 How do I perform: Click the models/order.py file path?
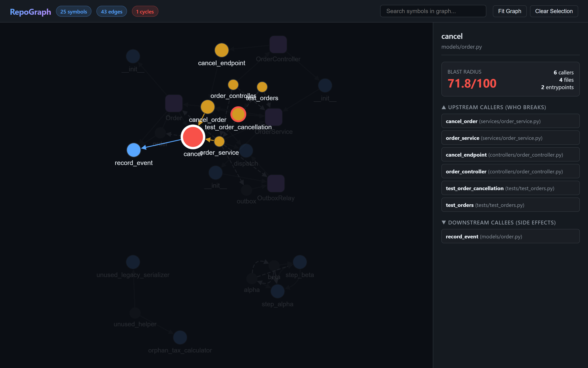461,47
